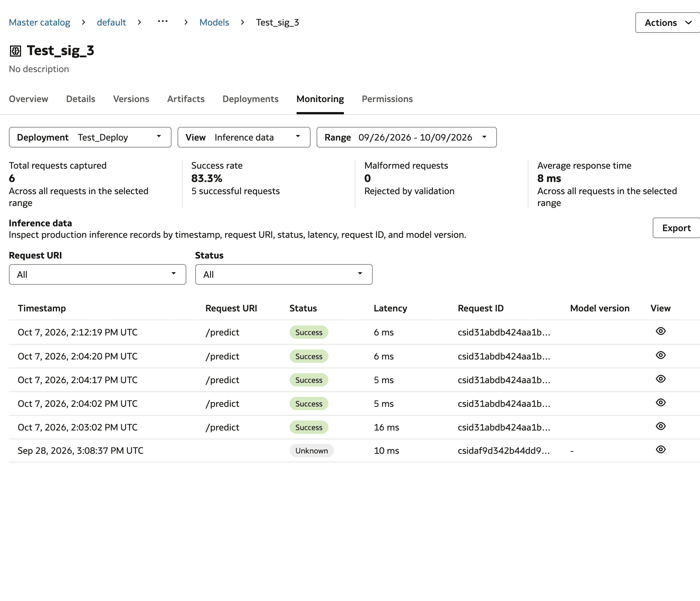The image size is (700, 601).
Task: Click timestamp Oct 7, 2026, 2:12:19 PM UTC
Action: [78, 332]
